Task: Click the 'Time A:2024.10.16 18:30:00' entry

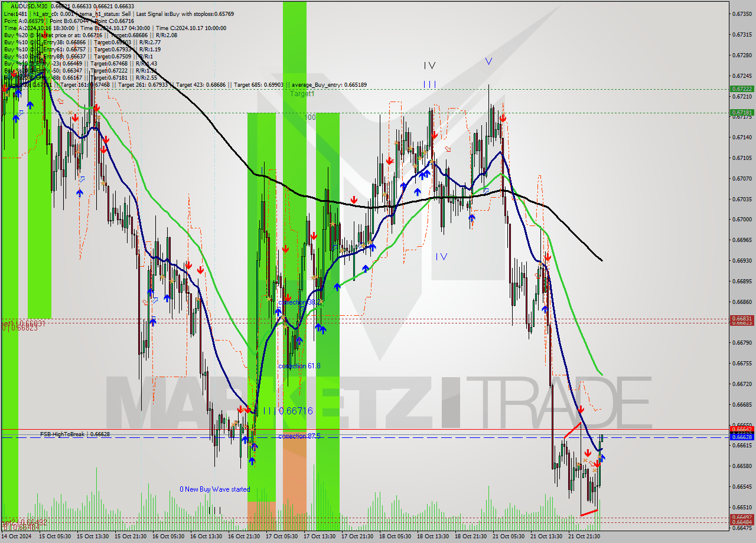Action: pos(39,28)
